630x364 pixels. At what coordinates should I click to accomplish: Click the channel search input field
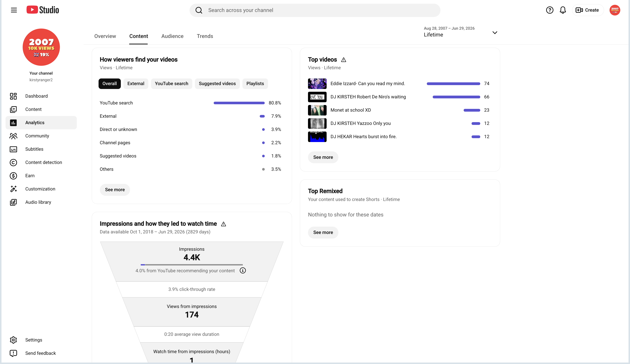(315, 10)
